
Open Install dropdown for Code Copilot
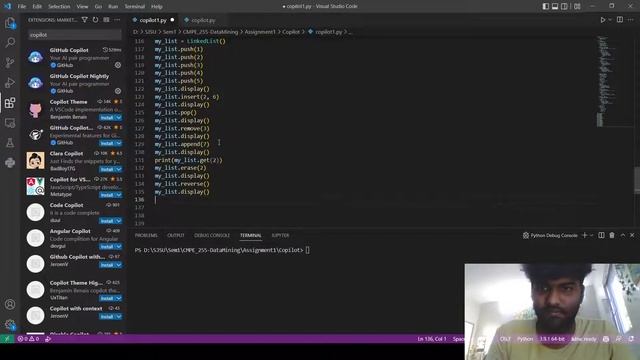tap(119, 221)
